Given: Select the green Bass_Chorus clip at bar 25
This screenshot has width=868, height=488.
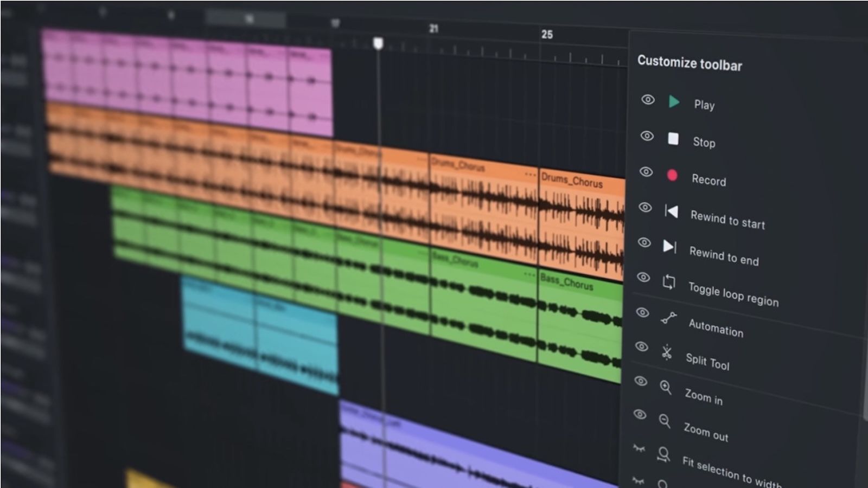Looking at the screenshot, I should [x=580, y=326].
